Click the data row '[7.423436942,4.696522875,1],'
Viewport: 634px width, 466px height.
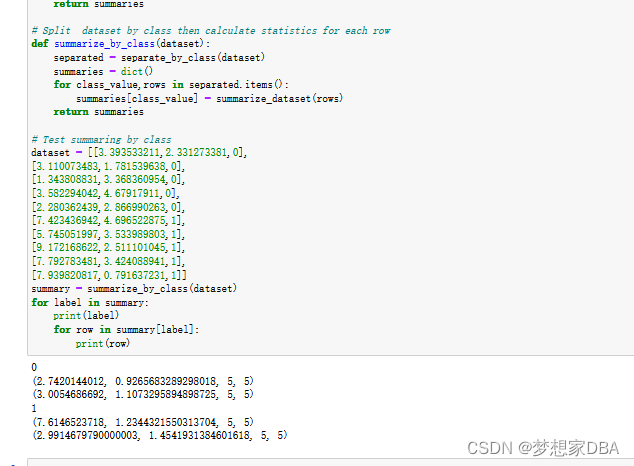[x=108, y=221]
